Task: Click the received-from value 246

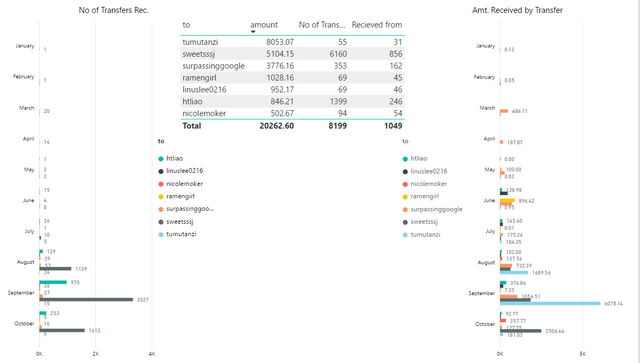Action: pyautogui.click(x=396, y=101)
